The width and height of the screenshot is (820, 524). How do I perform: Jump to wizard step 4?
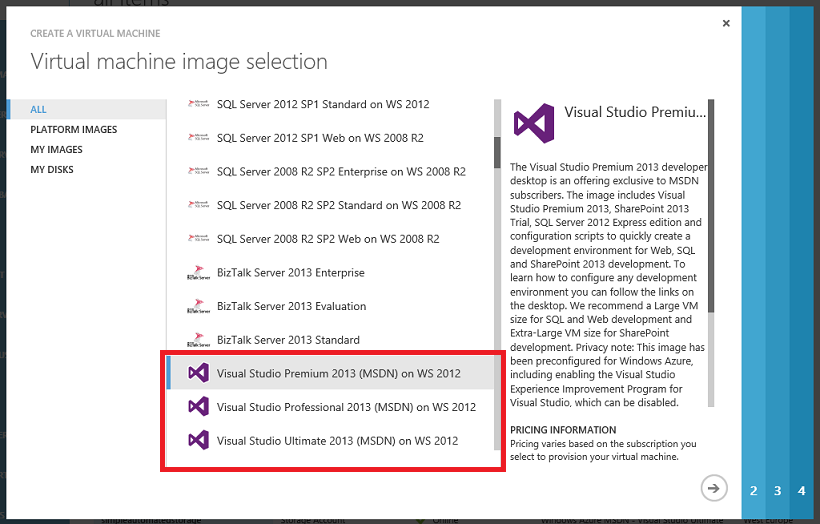[802, 491]
